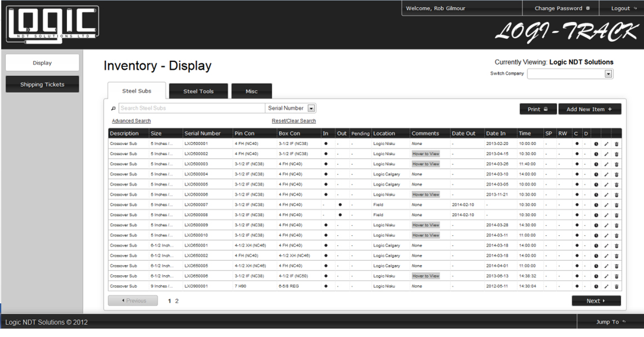644x337 pixels.
Task: Open history clock icon for LXO500001
Action: pos(596,144)
